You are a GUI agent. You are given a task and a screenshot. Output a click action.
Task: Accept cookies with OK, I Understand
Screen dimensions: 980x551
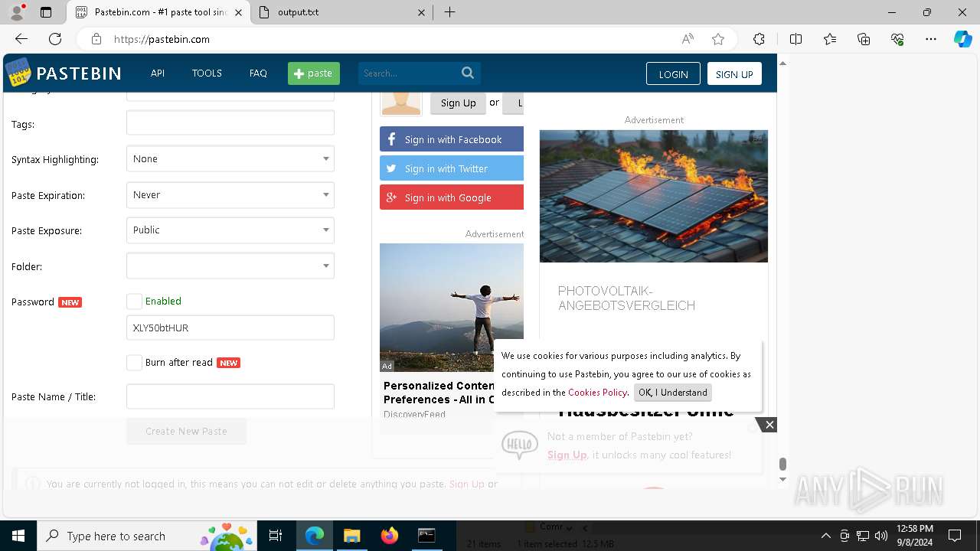(x=673, y=393)
